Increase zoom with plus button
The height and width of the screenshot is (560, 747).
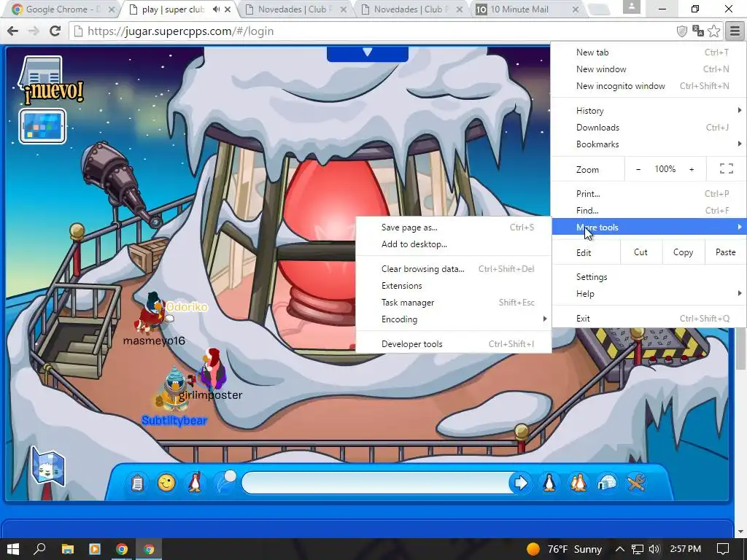tap(692, 169)
